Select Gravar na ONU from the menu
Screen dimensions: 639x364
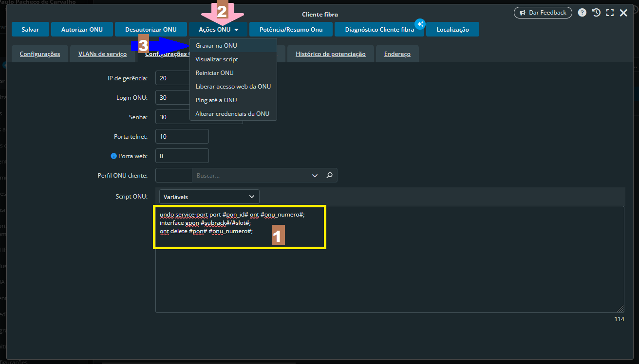coord(216,45)
